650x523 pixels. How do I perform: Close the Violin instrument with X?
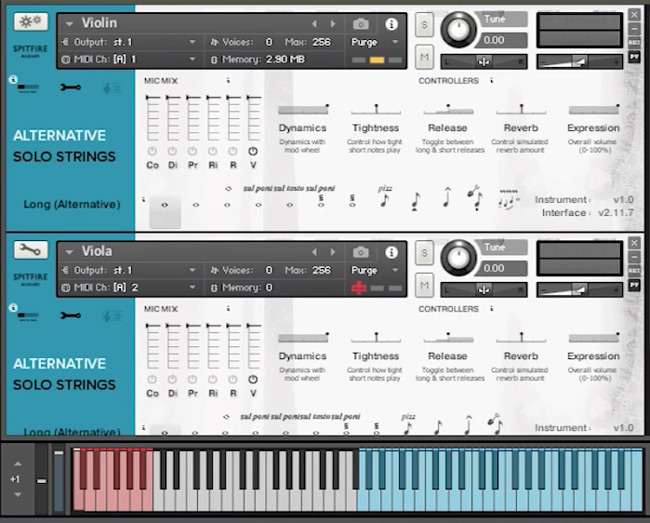(634, 14)
